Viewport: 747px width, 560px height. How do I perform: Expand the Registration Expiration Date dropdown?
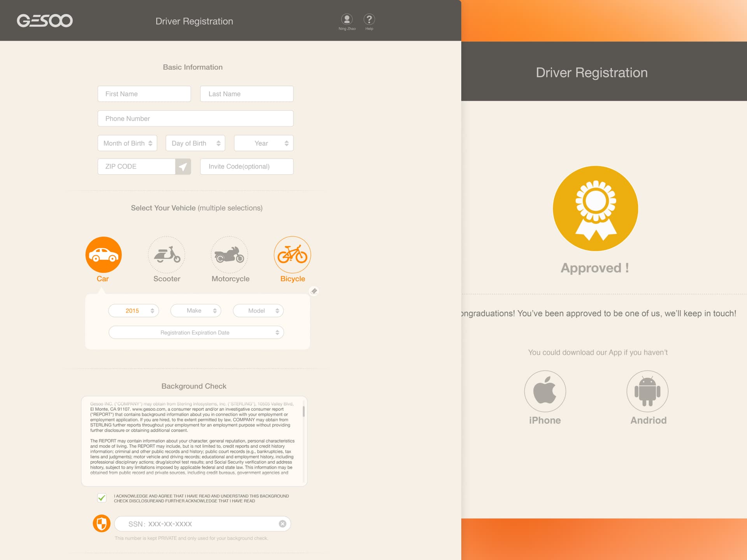point(196,333)
